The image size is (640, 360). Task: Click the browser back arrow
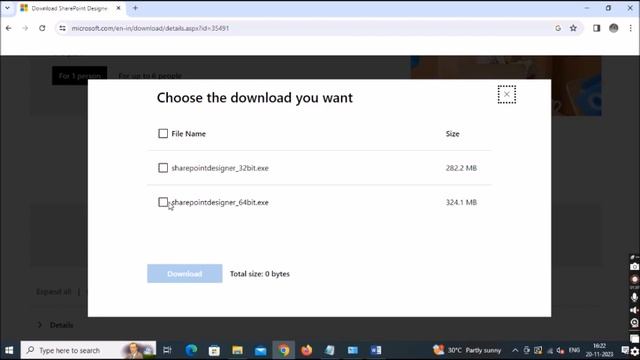click(x=9, y=28)
